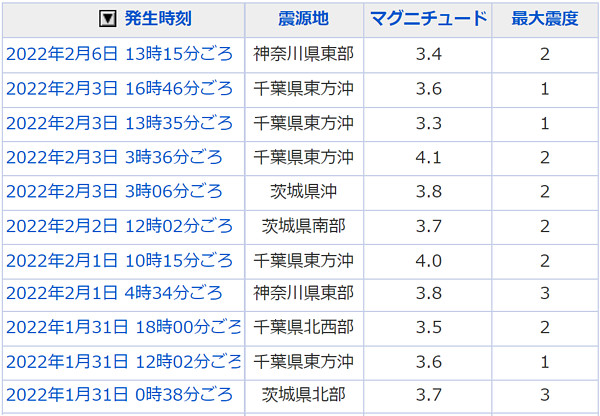
Task: Select magnitude 4.0 value
Action: click(x=429, y=261)
